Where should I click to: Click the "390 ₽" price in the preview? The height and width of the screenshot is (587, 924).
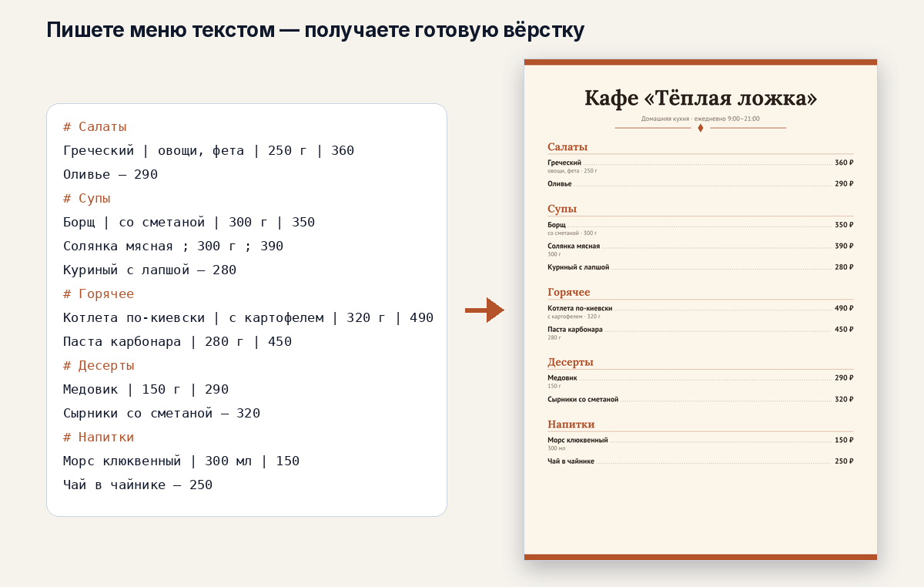[x=844, y=246]
